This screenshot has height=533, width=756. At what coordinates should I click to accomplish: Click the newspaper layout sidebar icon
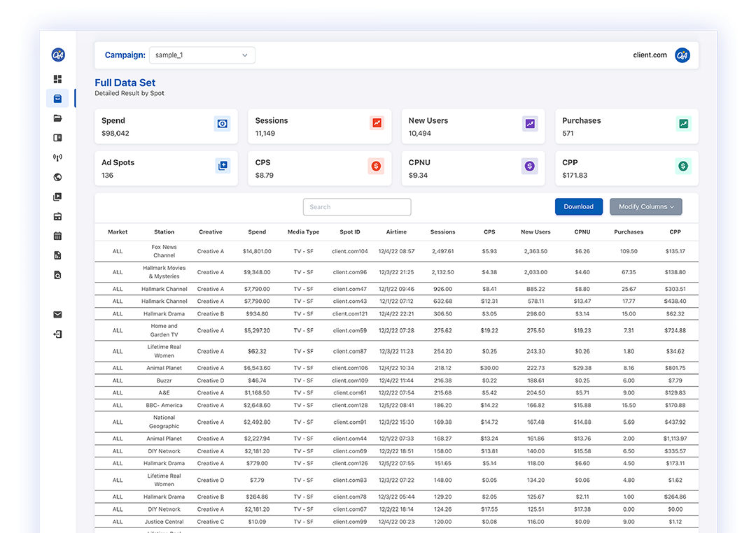pyautogui.click(x=57, y=138)
